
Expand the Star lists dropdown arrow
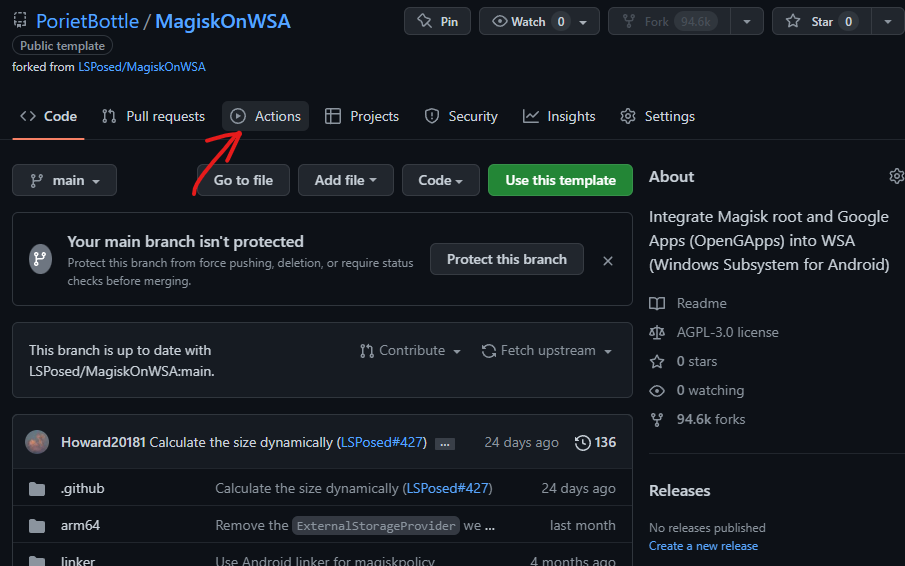point(888,22)
